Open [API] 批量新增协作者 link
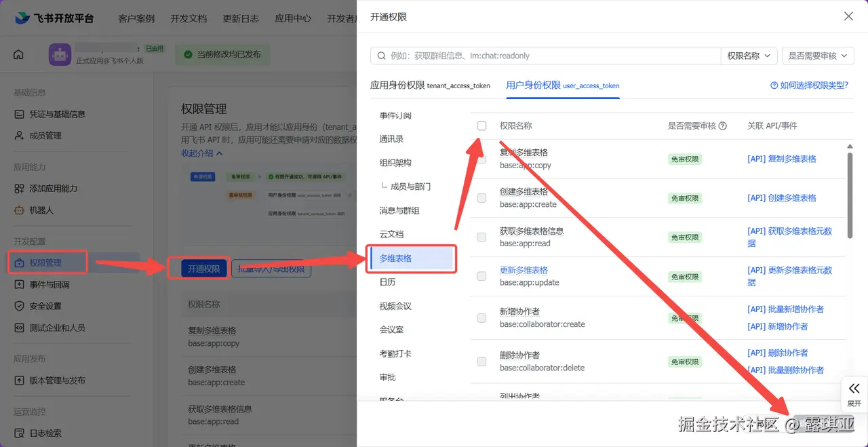The width and height of the screenshot is (868, 447). pyautogui.click(x=785, y=309)
